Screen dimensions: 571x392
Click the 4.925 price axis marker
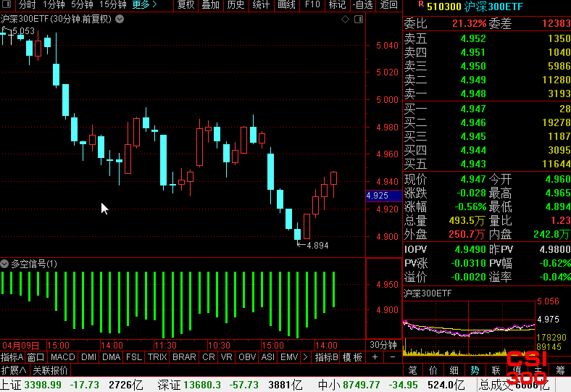click(x=383, y=196)
